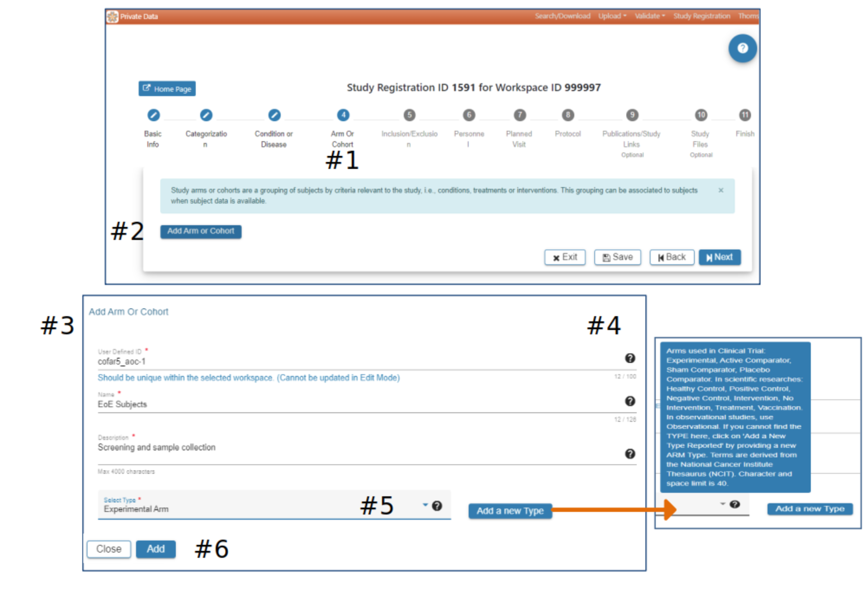Close the Add Arm Or Cohort dialog
Image resolution: width=868 pixels, height=589 pixels.
109,549
